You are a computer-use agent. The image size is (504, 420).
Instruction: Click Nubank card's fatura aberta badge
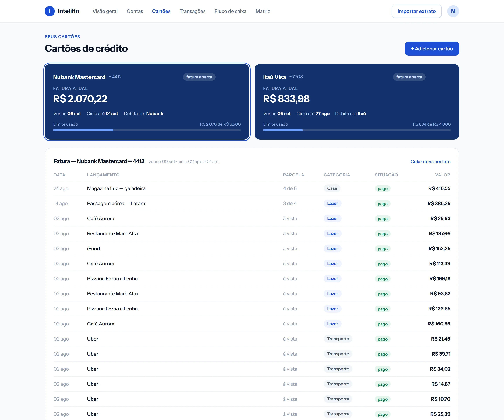pyautogui.click(x=199, y=77)
